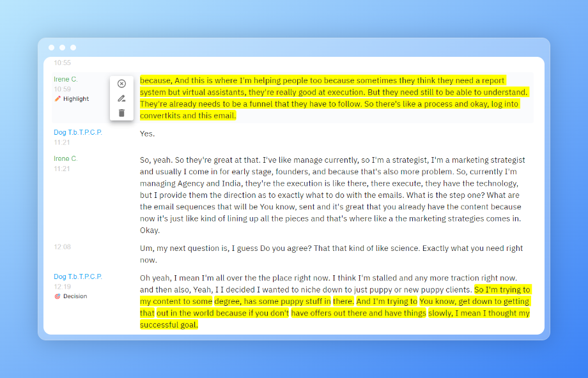Click timestamp 11:21 under Irene C.
588x378 pixels.
pos(62,169)
